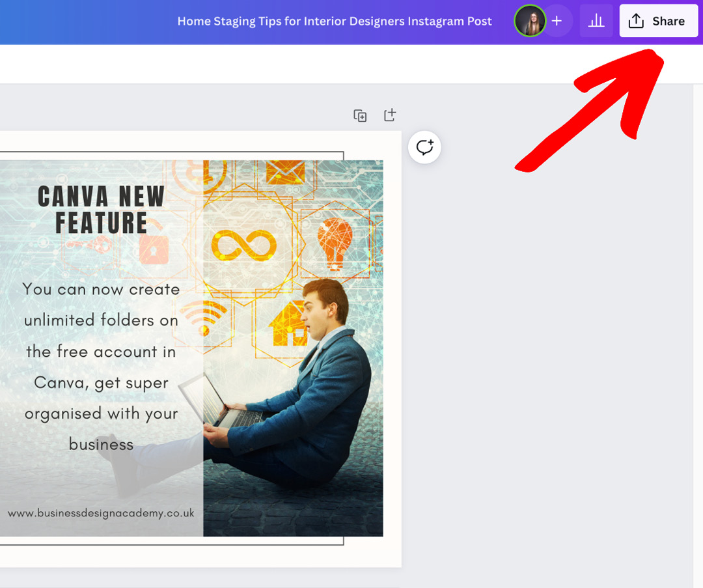The width and height of the screenshot is (703, 588).
Task: Open the insights bar chart icon
Action: pyautogui.click(x=596, y=21)
